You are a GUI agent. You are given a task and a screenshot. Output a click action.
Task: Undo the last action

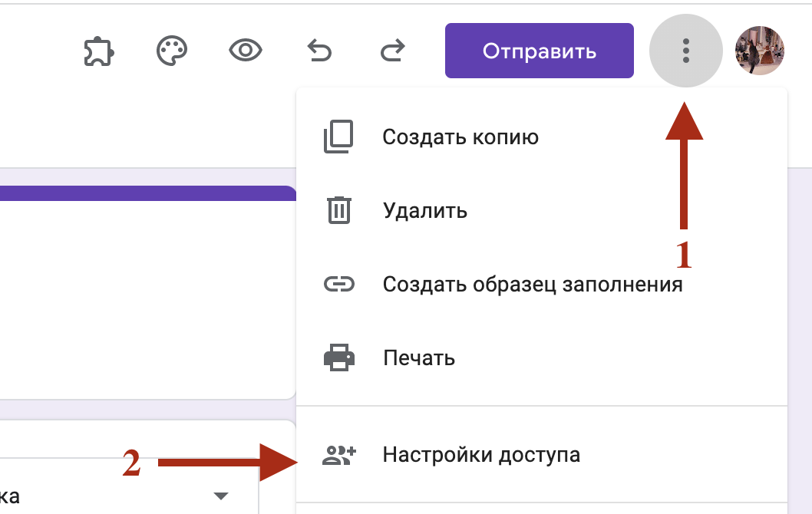click(319, 51)
